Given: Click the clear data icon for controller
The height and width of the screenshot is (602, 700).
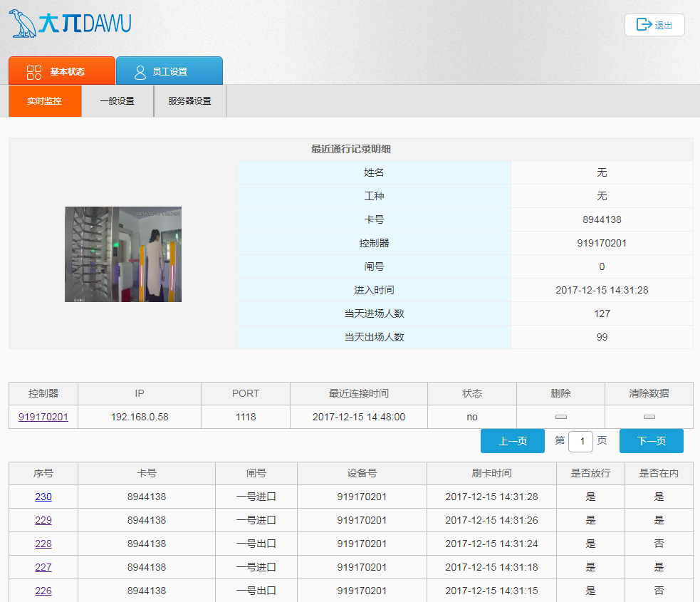Looking at the screenshot, I should coord(649,417).
